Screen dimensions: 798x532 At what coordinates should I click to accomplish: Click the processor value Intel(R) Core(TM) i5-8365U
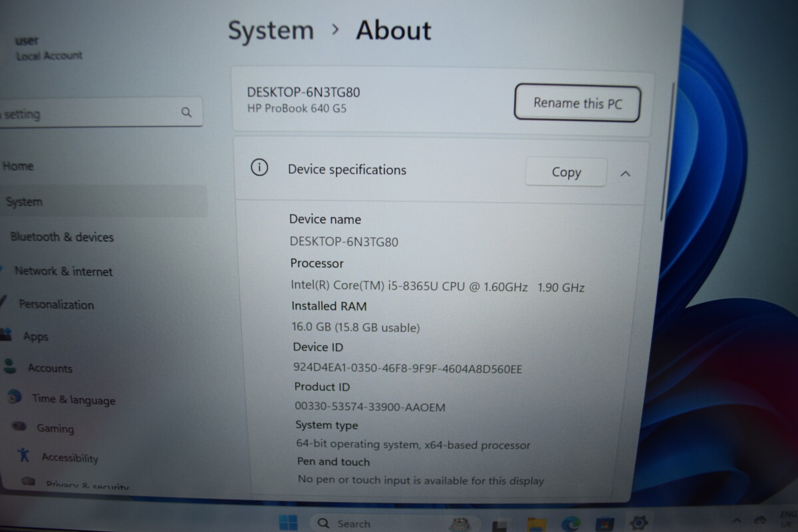click(x=438, y=286)
